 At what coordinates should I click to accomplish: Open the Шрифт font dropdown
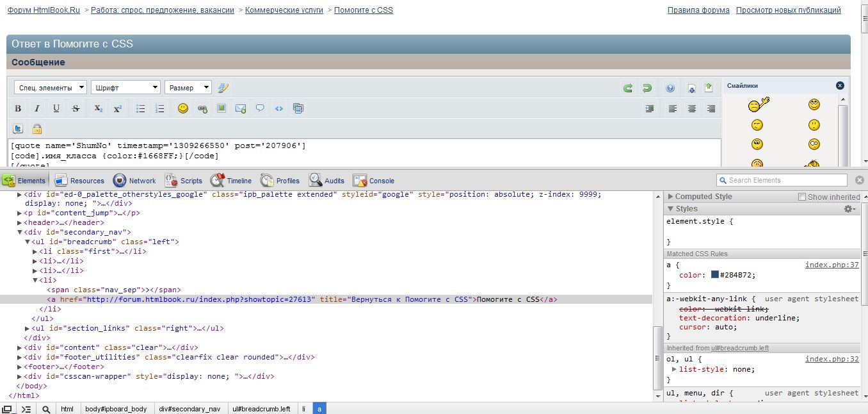[125, 88]
